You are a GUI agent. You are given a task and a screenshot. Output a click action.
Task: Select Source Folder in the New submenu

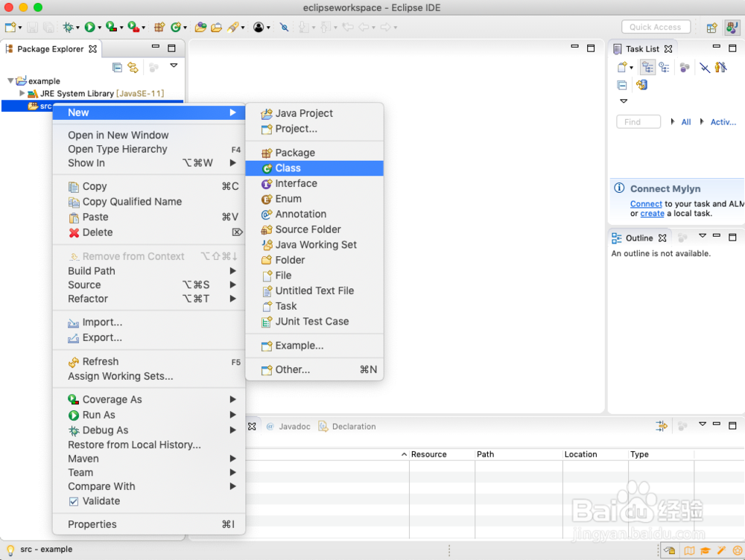pyautogui.click(x=314, y=229)
